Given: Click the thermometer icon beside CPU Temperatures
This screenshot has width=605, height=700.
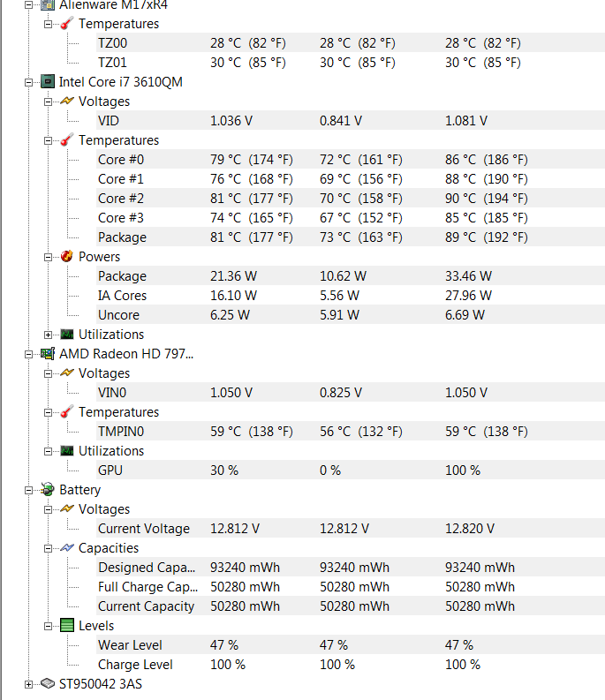Looking at the screenshot, I should pos(66,140).
